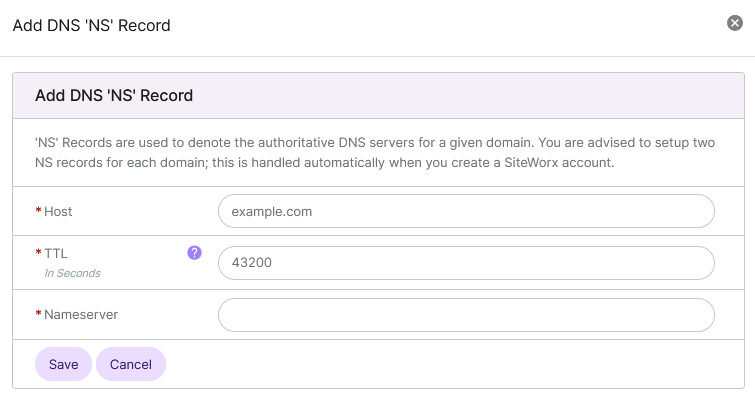Click the required asterisk next to TTL
The width and height of the screenshot is (755, 412).
coord(38,254)
